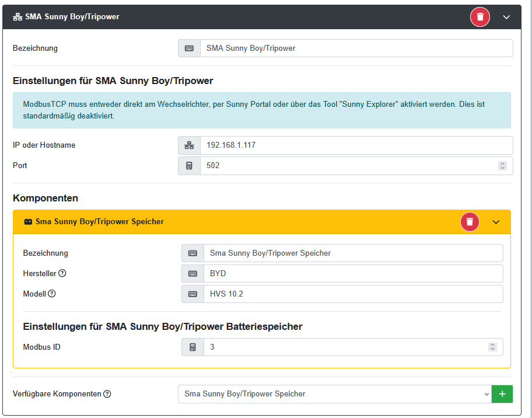Click battery icon in the Speicher component header

[x=28, y=222]
